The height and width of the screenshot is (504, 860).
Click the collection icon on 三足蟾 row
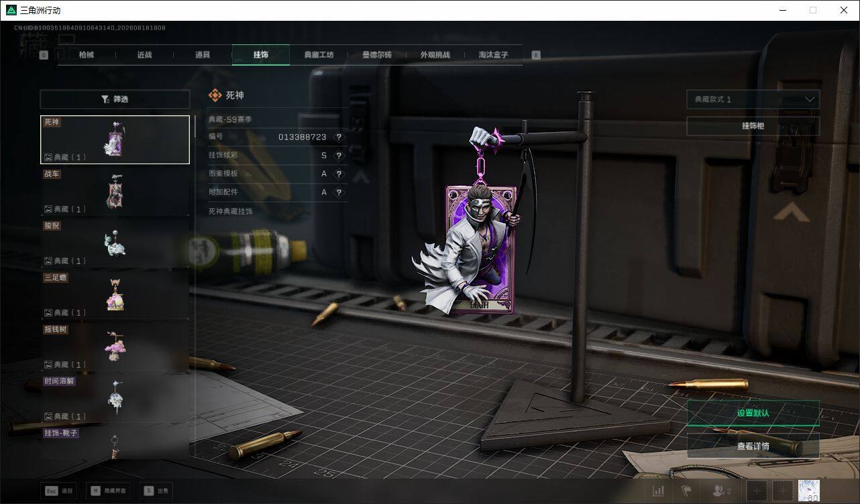[x=48, y=312]
